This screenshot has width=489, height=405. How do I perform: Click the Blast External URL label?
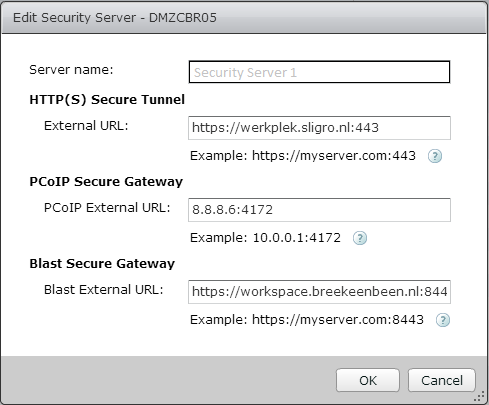pos(103,290)
